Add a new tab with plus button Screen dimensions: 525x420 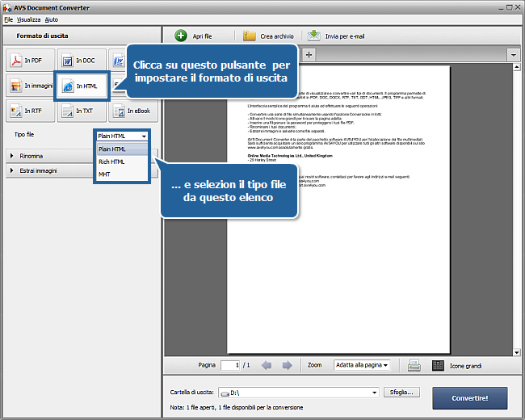click(x=309, y=55)
